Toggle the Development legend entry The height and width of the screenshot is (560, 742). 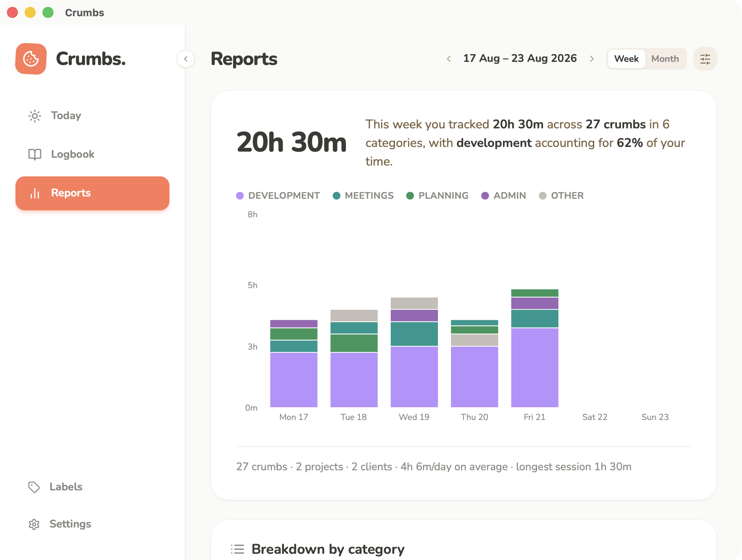[278, 196]
